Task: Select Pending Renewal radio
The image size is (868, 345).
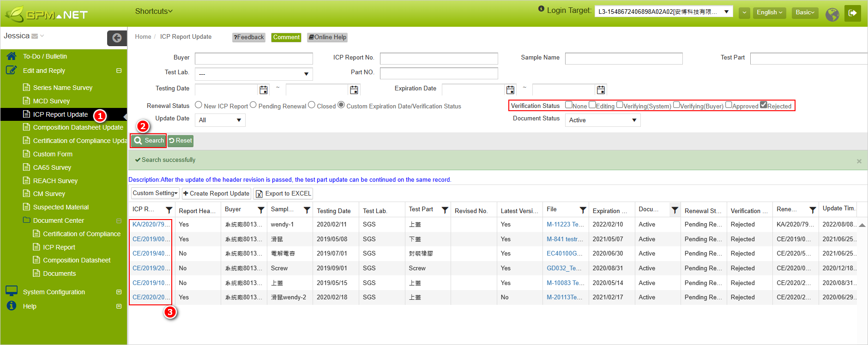Action: pyautogui.click(x=253, y=105)
